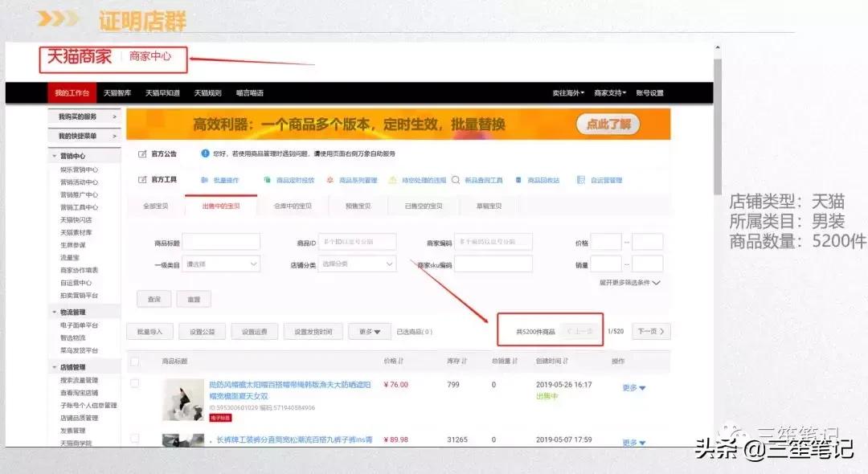Viewport: 868px width, 474px height.
Task: Click 点此了解 on the orange banner
Action: pos(608,125)
